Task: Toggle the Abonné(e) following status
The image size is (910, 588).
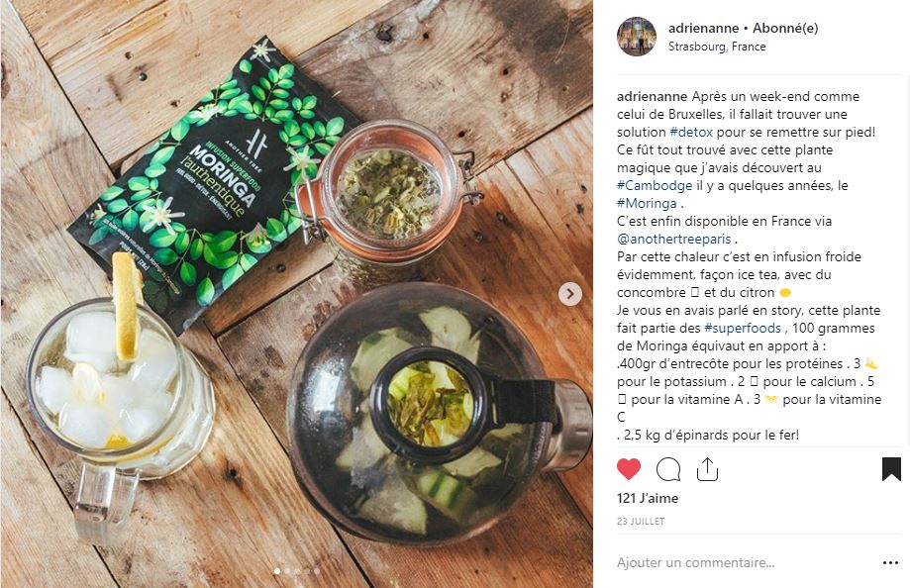Action: coord(785,28)
